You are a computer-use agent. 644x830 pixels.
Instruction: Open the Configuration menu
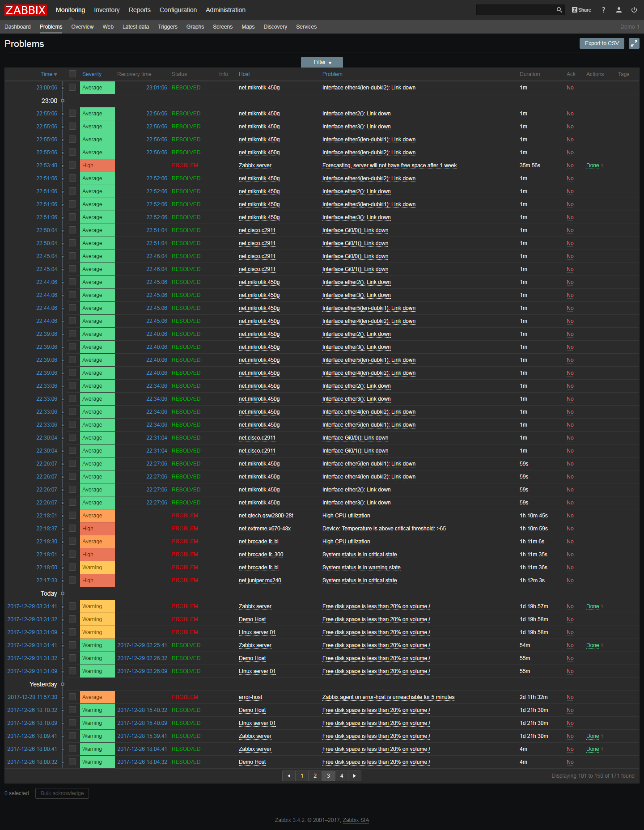178,10
